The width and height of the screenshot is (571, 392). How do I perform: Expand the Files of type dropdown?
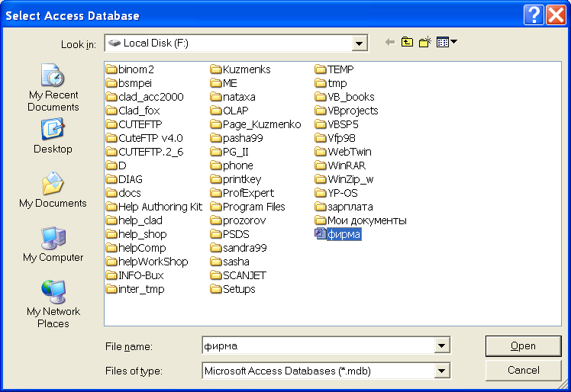[442, 371]
